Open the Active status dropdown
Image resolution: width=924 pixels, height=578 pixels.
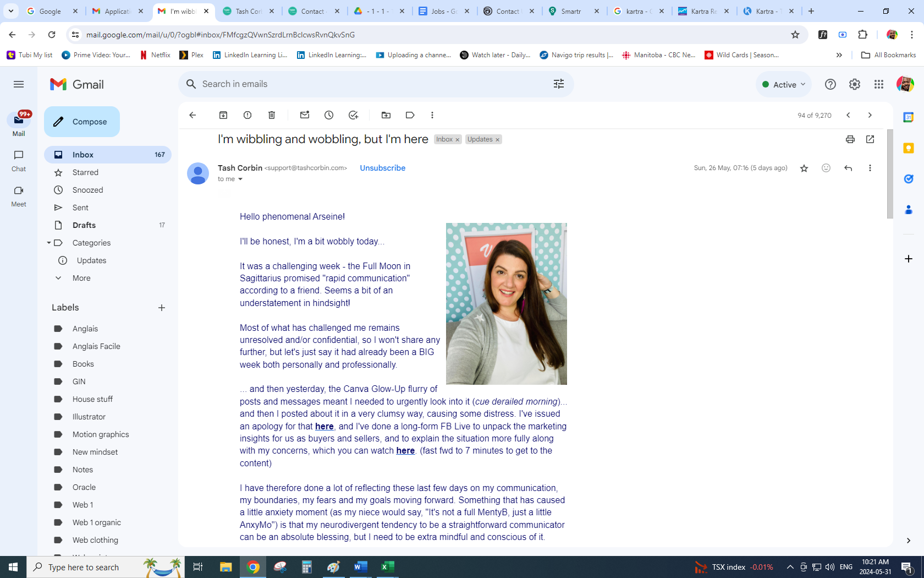[x=784, y=84]
